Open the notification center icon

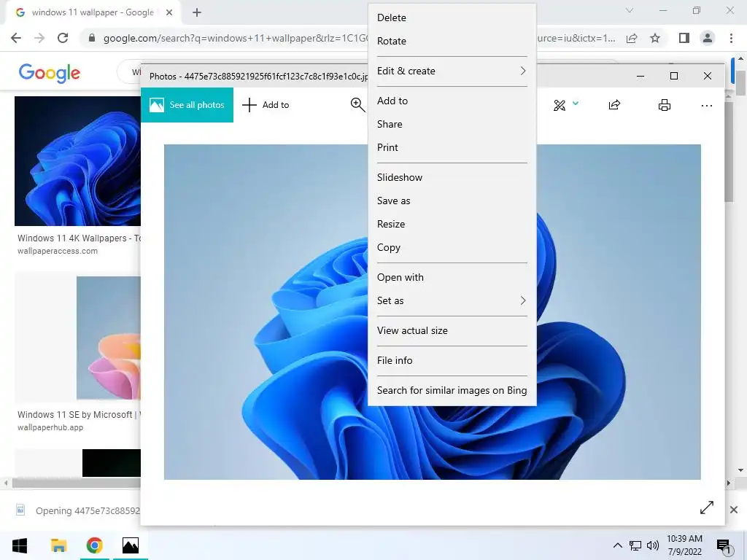tap(724, 547)
